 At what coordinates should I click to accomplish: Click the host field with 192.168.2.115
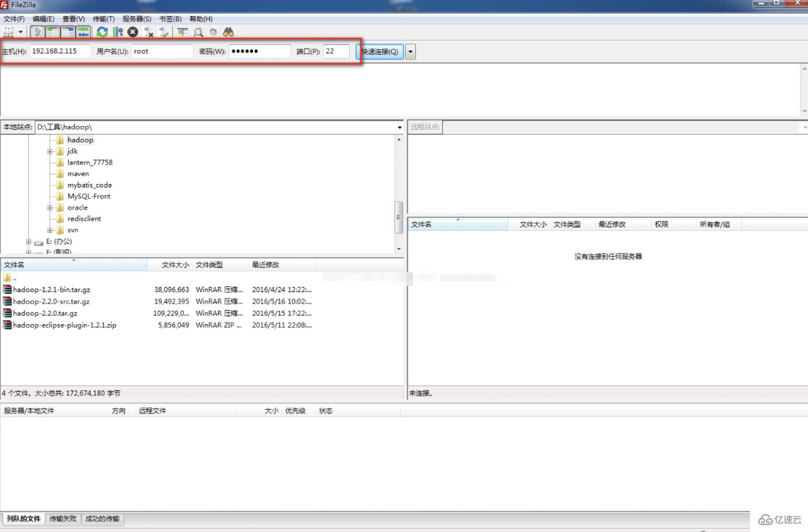[60, 51]
